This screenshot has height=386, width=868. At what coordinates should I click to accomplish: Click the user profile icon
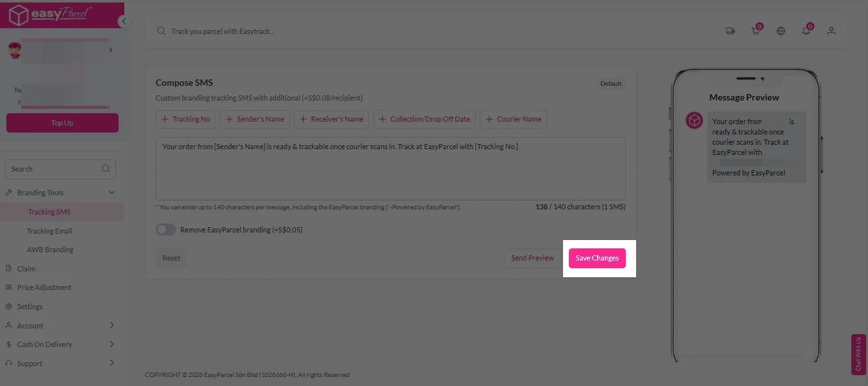pos(831,31)
